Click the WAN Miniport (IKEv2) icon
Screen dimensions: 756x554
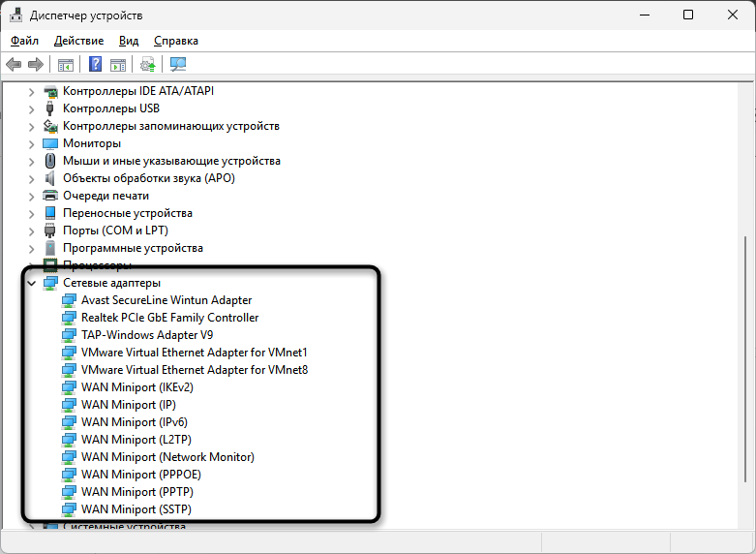click(69, 387)
